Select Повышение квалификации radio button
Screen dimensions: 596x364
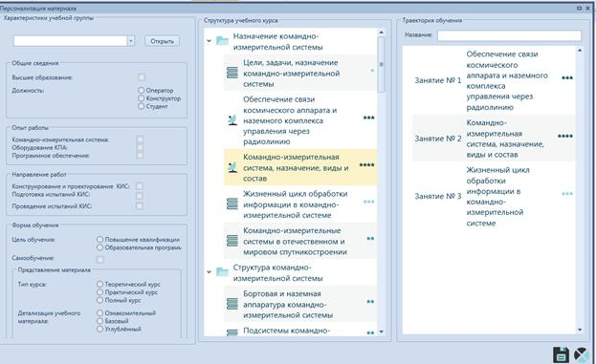click(x=99, y=240)
